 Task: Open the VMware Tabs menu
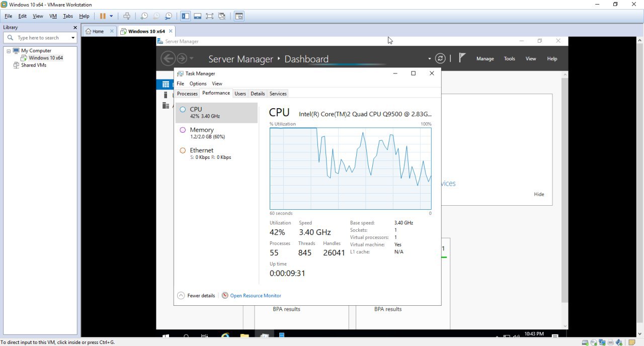click(x=68, y=16)
